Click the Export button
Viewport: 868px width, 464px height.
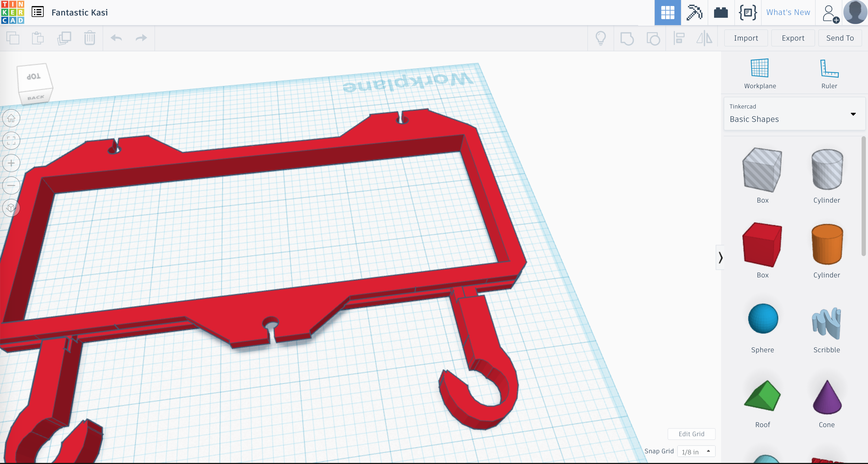(793, 38)
